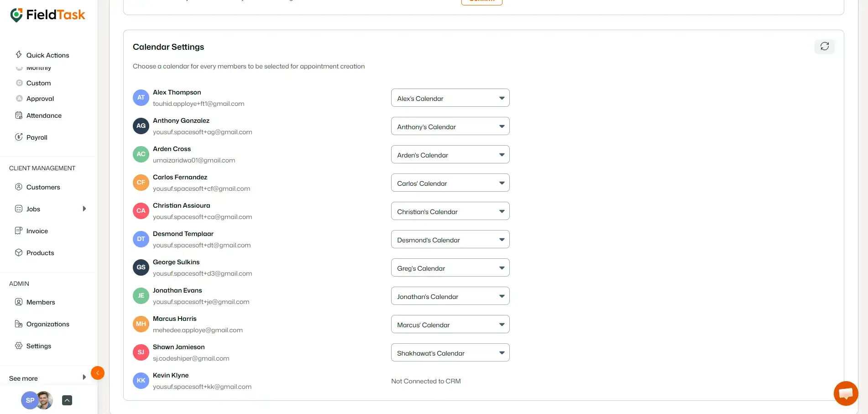The height and width of the screenshot is (414, 868).
Task: Open Christian's Calendar dropdown
Action: point(450,211)
